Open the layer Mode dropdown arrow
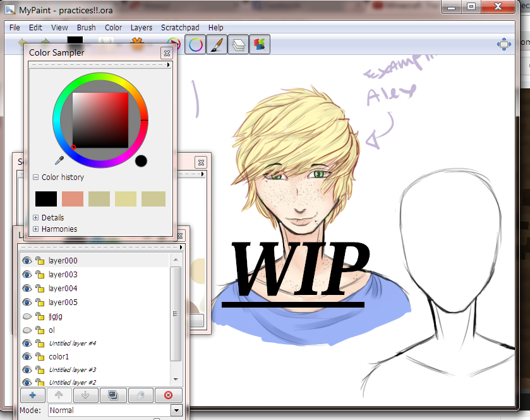 pos(176,410)
